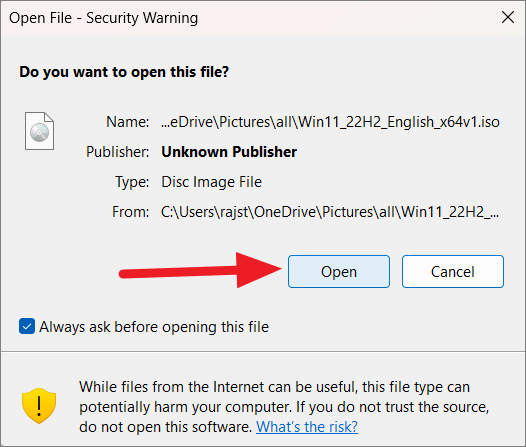Uncheck the Always ask before opening checkbox
Screen dimensions: 526x447
click(27, 326)
